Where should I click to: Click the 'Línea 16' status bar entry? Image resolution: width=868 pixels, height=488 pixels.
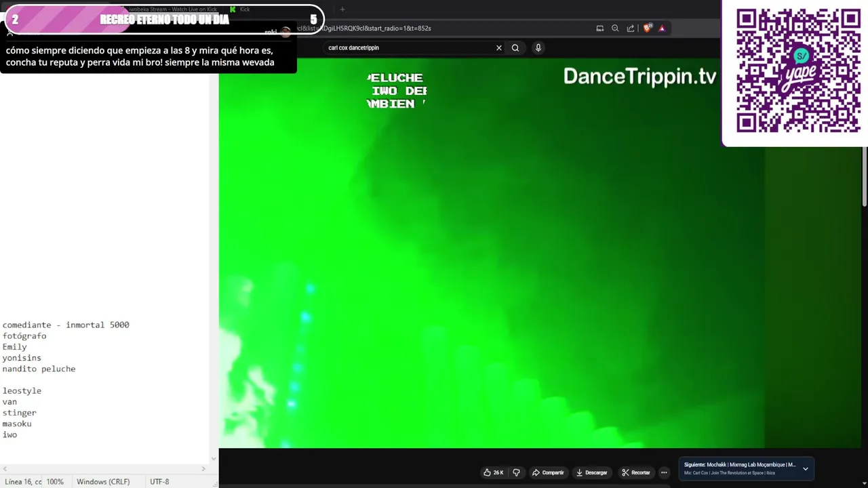23,482
